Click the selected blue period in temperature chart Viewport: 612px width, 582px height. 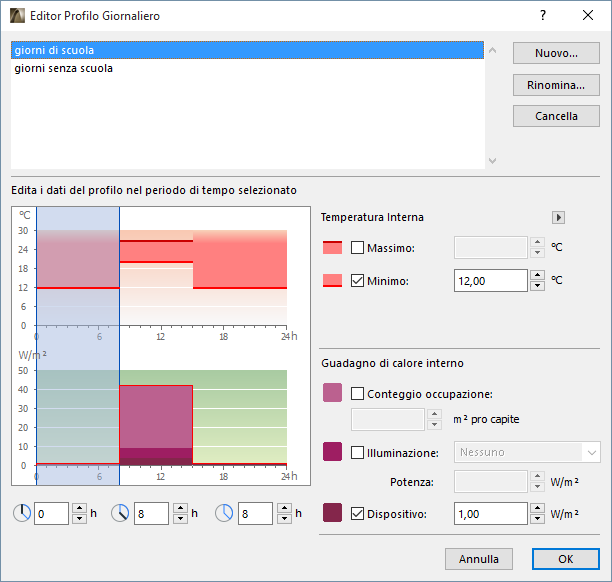coord(78,265)
